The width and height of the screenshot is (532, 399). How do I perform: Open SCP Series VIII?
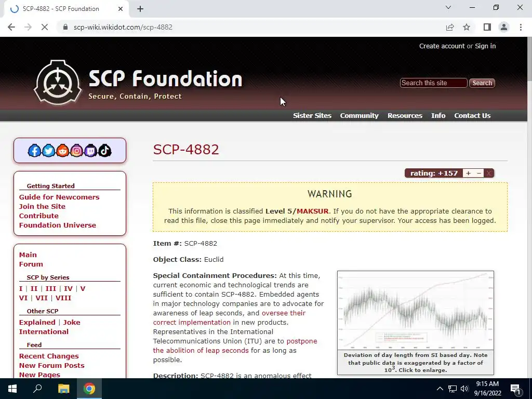63,298
